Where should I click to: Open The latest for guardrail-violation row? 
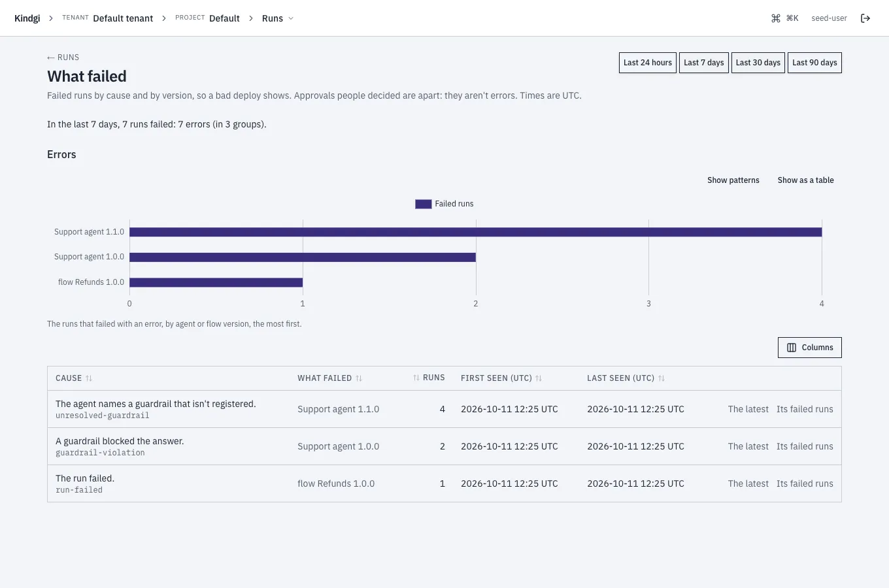[x=748, y=446]
